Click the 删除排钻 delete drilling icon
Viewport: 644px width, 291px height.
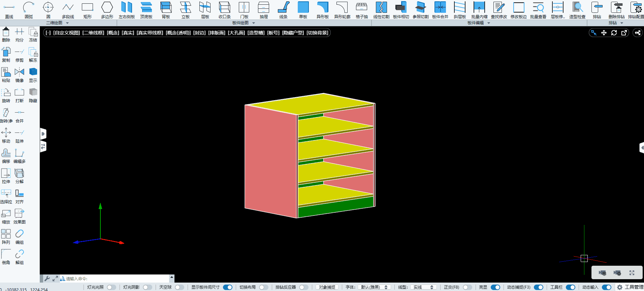tap(616, 10)
